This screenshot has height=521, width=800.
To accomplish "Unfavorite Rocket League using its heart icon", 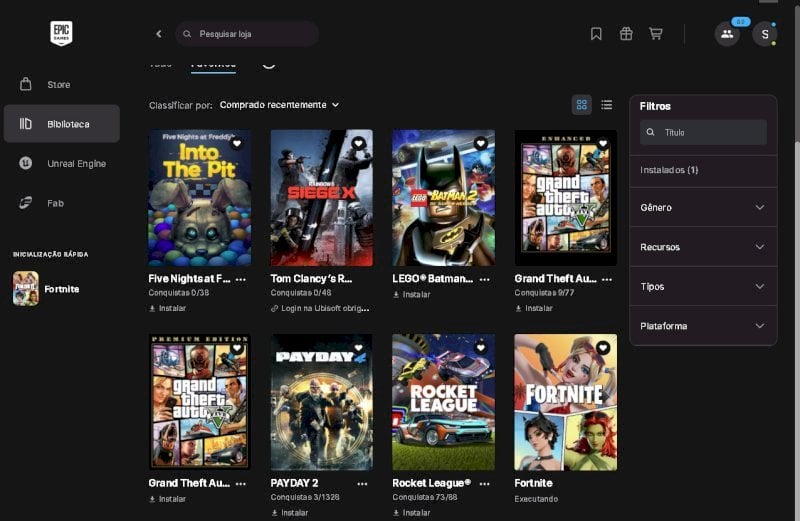I will point(481,348).
